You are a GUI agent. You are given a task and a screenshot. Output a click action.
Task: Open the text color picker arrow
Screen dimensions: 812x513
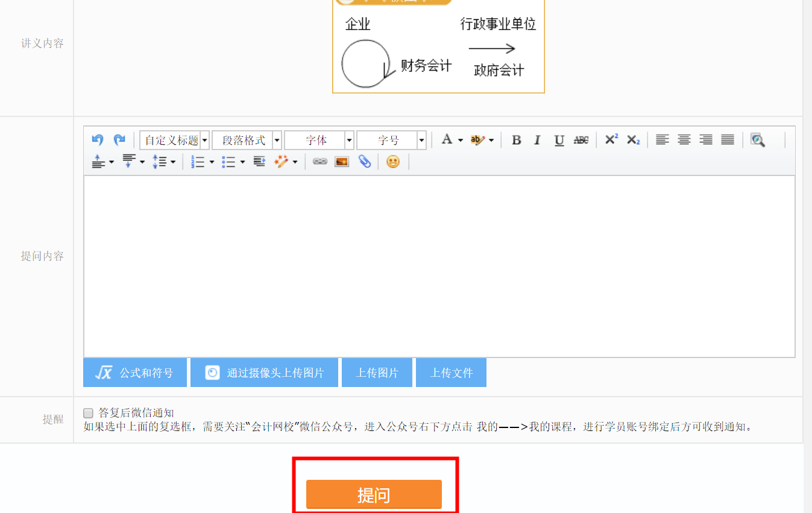click(x=459, y=140)
